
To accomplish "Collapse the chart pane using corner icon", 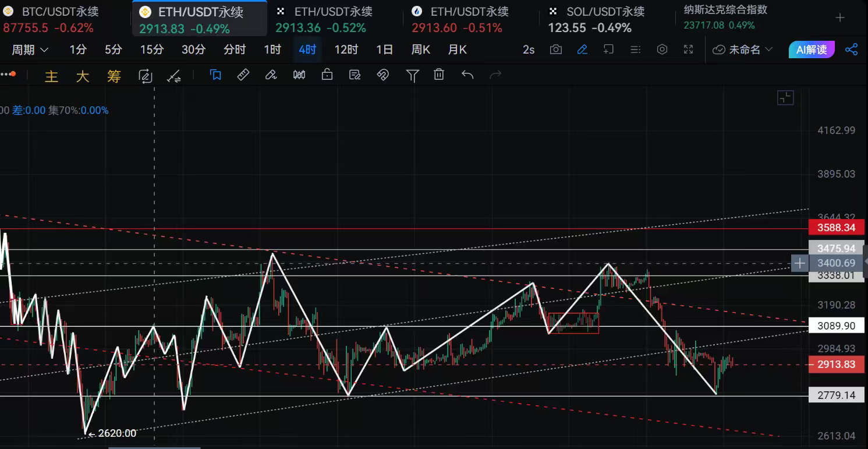I will [x=785, y=98].
